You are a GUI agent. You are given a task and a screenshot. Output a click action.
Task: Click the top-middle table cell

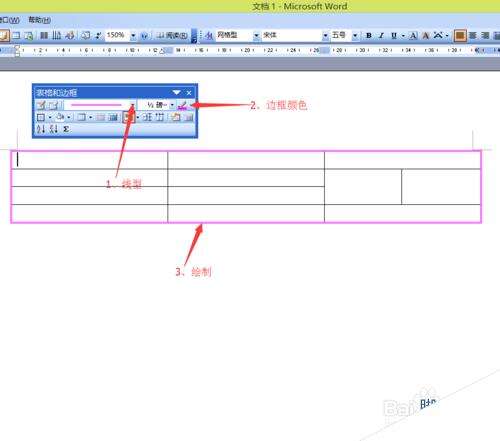click(x=246, y=160)
